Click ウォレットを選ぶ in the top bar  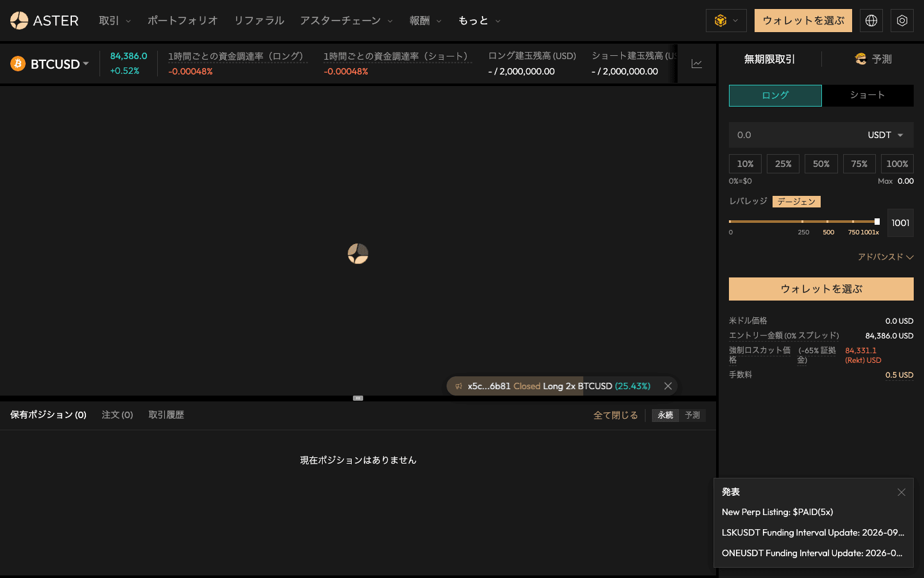(803, 21)
